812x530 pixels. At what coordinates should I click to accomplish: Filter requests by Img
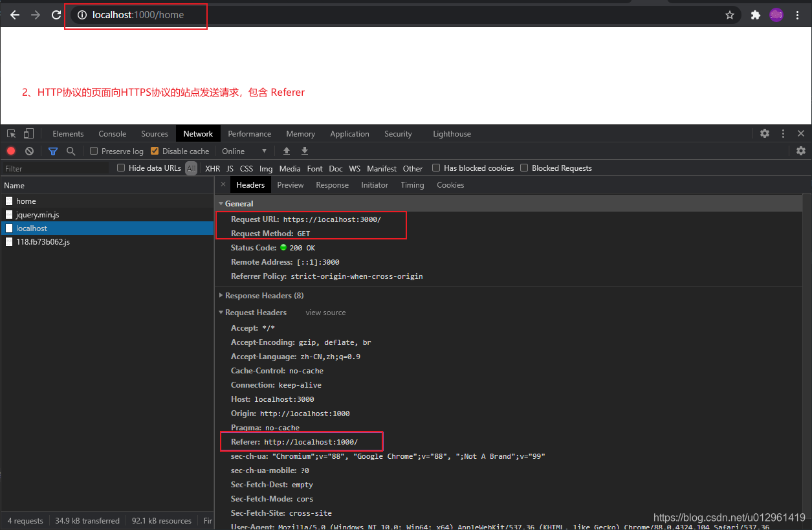click(x=266, y=168)
